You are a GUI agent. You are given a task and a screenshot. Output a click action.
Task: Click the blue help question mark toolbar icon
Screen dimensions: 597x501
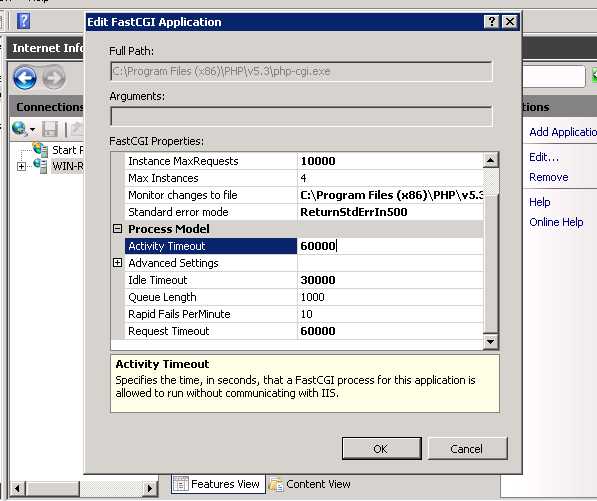point(24,21)
